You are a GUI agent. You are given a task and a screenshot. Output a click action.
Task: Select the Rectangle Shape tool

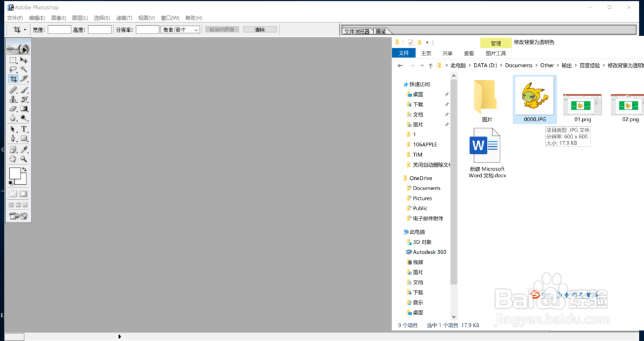tap(24, 139)
